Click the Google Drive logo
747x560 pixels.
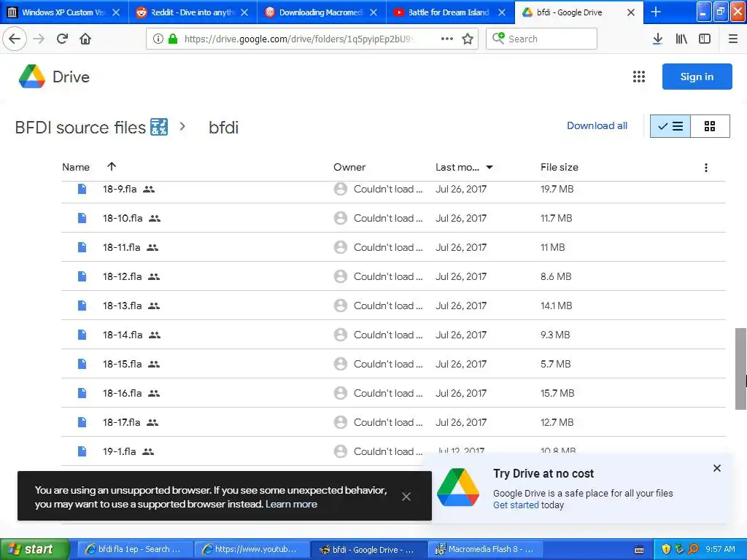(x=32, y=77)
